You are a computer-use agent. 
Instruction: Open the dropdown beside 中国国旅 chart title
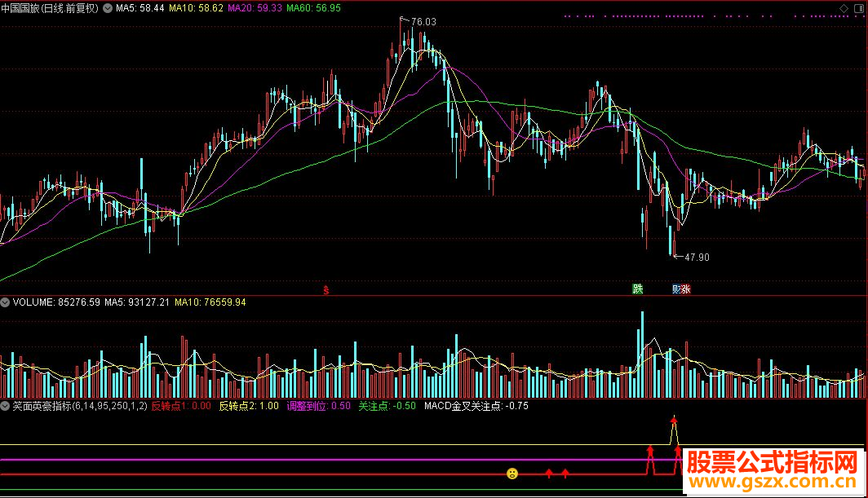[x=108, y=8]
